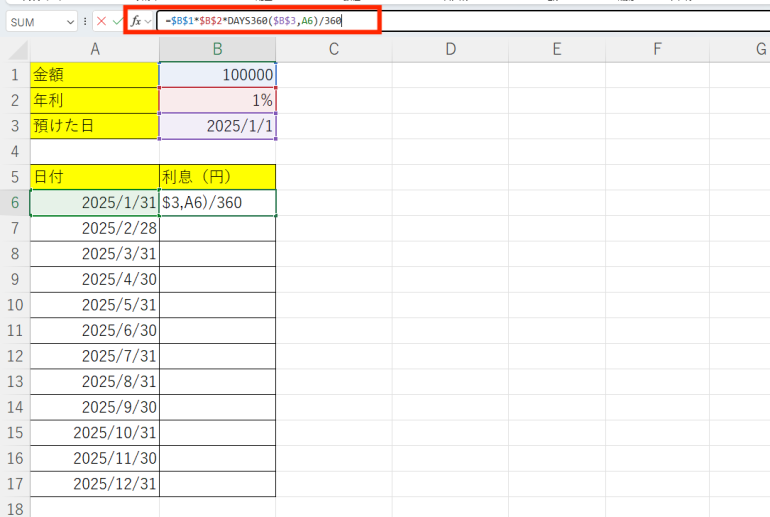Select column B header
Screen dimensions: 770x517
coord(217,49)
